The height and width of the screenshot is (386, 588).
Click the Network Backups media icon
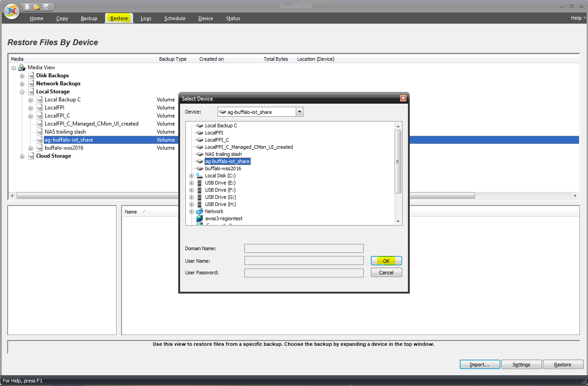31,84
